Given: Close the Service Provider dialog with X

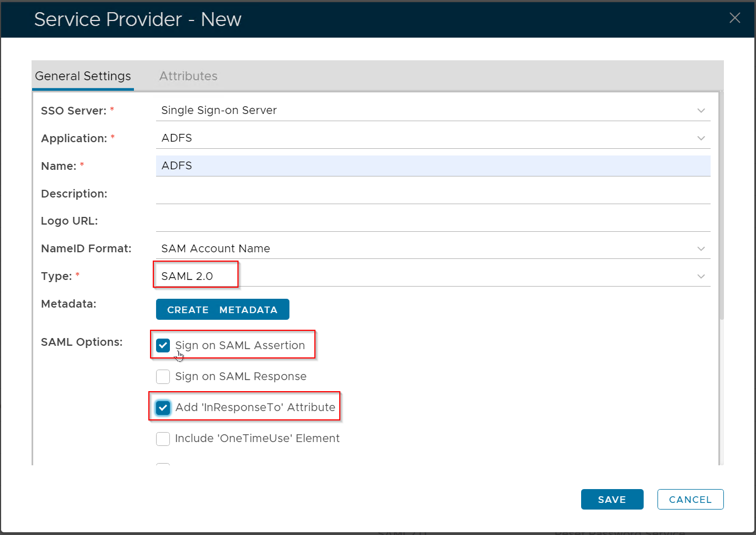Looking at the screenshot, I should pyautogui.click(x=734, y=18).
